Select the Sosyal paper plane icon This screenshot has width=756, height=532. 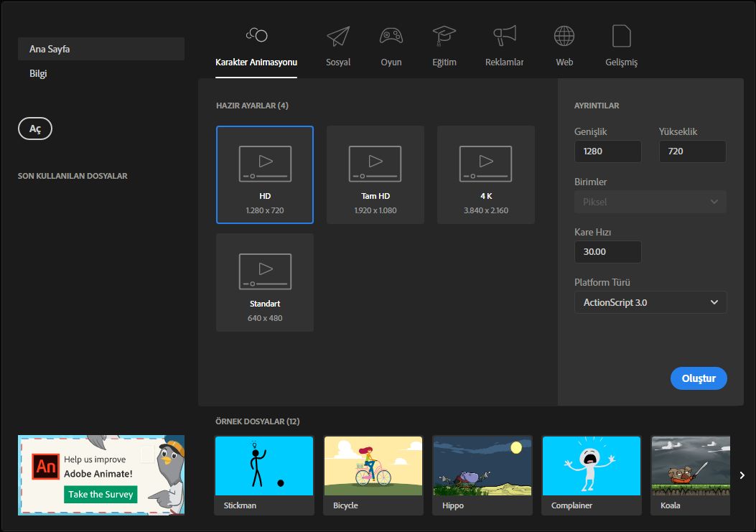[337, 37]
